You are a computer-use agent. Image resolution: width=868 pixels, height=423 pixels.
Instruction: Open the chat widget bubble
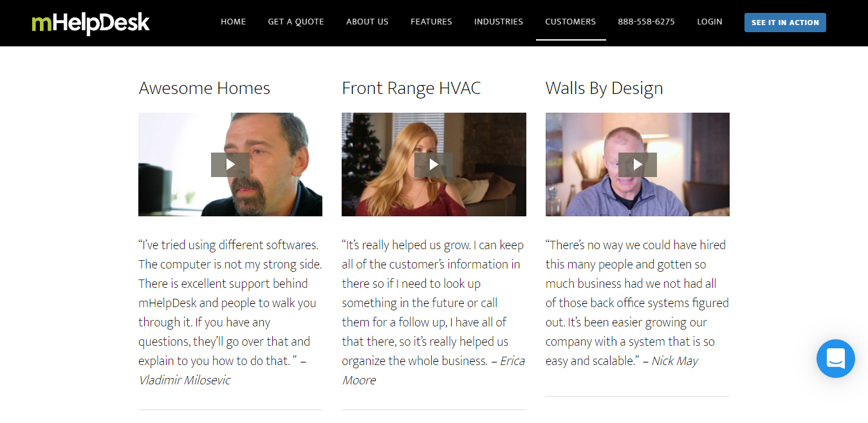(835, 358)
